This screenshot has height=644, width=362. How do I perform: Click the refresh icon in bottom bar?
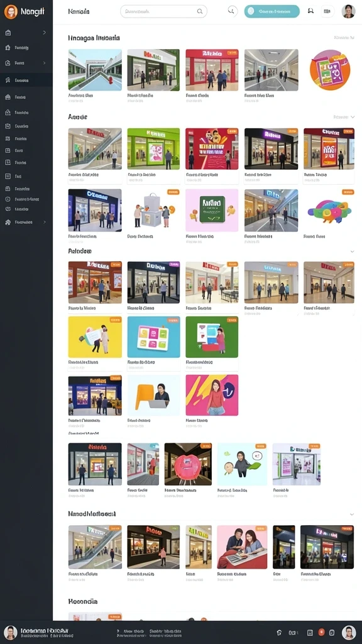click(280, 633)
